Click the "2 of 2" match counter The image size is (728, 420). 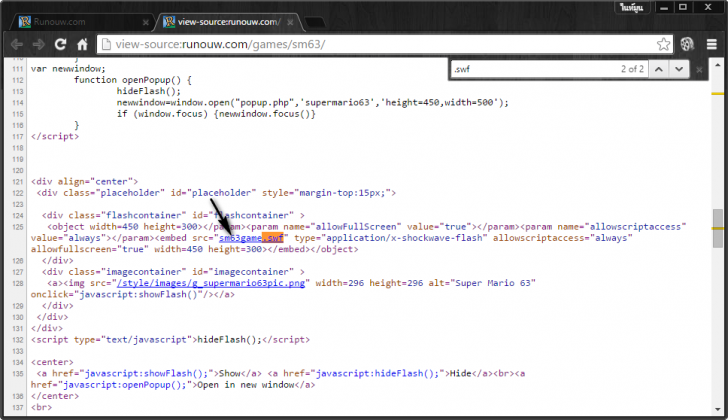[x=632, y=69]
